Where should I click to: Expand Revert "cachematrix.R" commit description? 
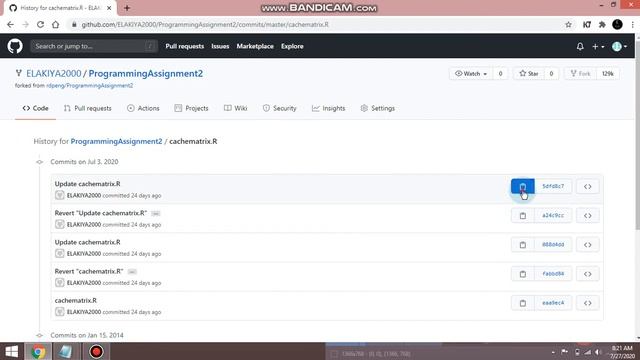(x=132, y=272)
